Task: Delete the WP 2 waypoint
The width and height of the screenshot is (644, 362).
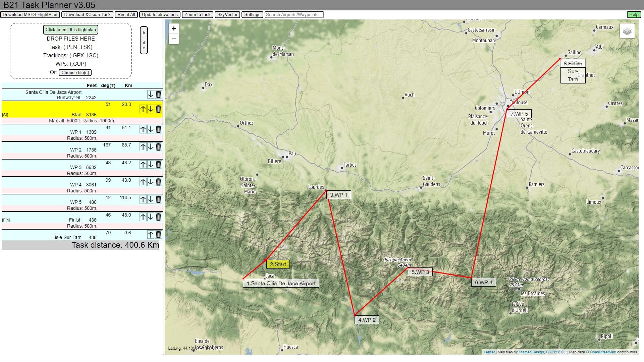Action: tap(158, 147)
